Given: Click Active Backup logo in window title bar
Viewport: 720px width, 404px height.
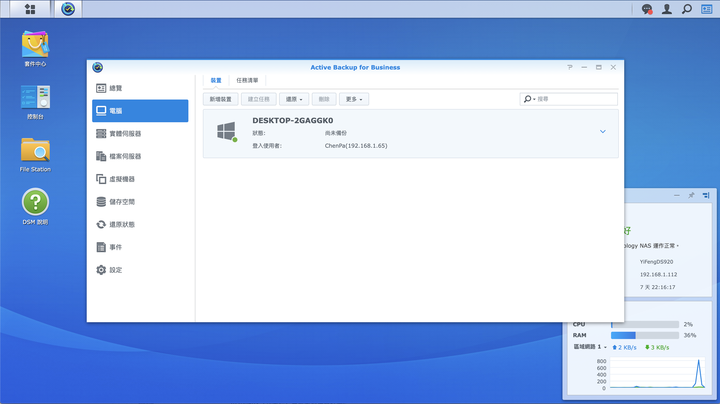Looking at the screenshot, I should pos(97,67).
